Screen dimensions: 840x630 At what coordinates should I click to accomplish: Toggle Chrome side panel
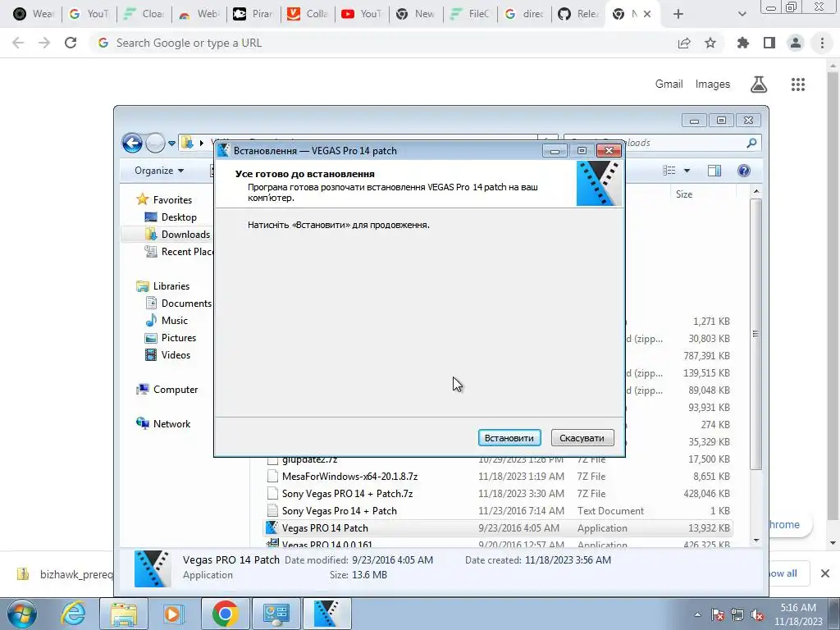769,43
